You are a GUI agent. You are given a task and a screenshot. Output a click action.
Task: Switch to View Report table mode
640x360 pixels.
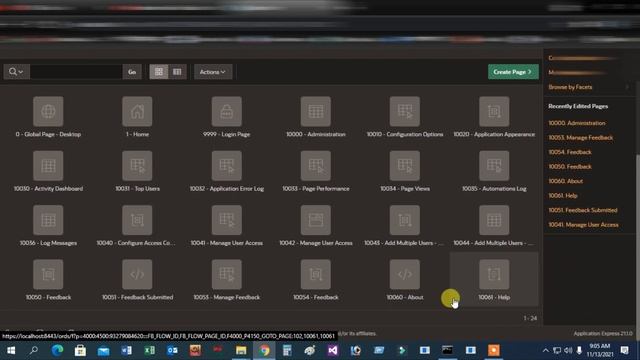click(x=177, y=72)
